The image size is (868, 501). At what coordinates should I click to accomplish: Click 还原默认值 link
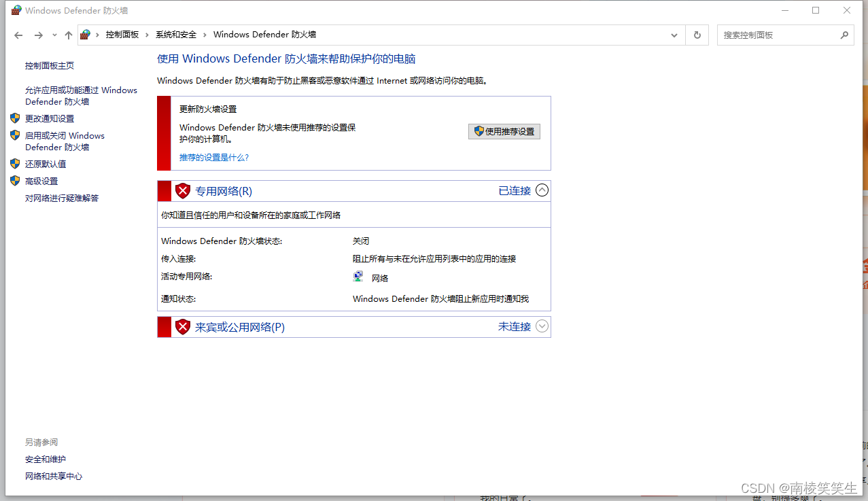(46, 165)
